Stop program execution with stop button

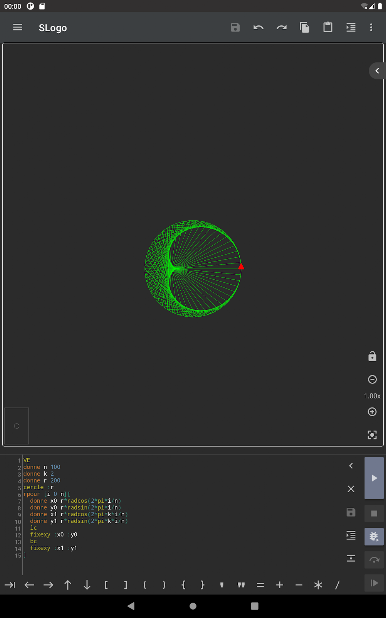point(374,514)
